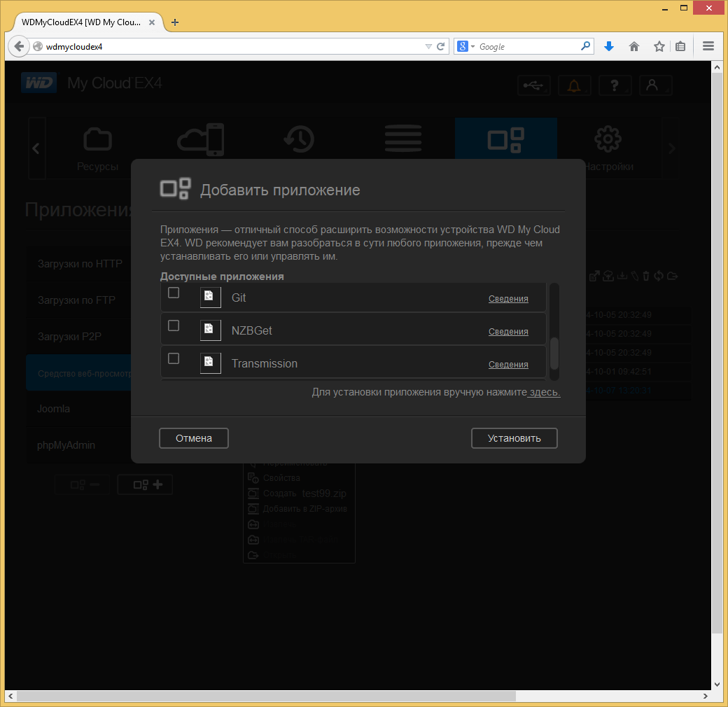This screenshot has width=728, height=707.
Task: Tick the Git application checkbox
Action: tap(174, 293)
